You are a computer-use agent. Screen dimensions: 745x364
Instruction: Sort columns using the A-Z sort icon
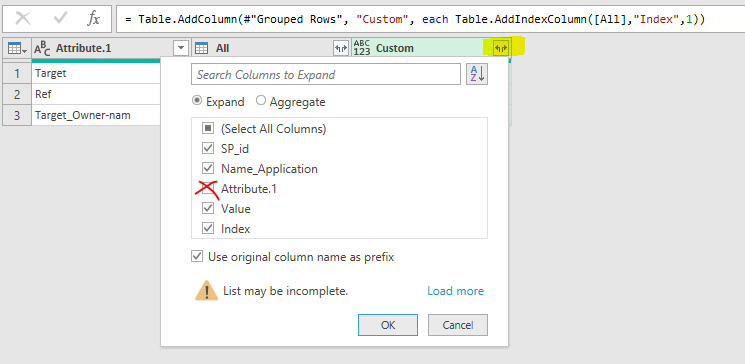[477, 75]
